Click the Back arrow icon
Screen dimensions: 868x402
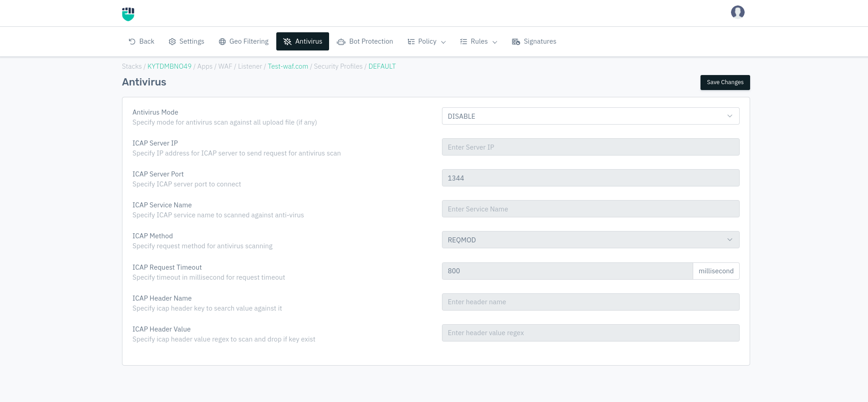tap(132, 41)
